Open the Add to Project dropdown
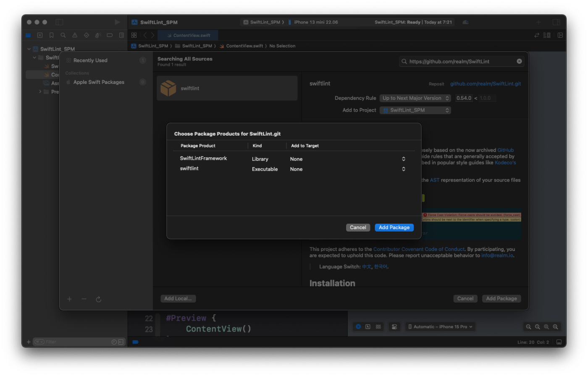 [415, 110]
